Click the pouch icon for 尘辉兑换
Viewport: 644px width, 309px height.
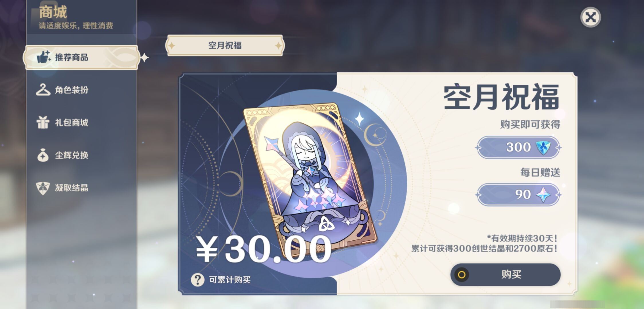click(x=43, y=155)
